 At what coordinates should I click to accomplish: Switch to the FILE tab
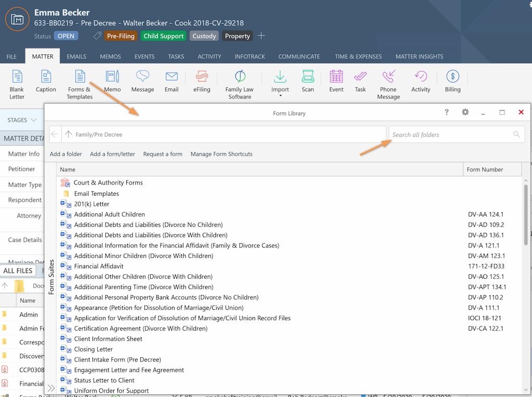11,57
